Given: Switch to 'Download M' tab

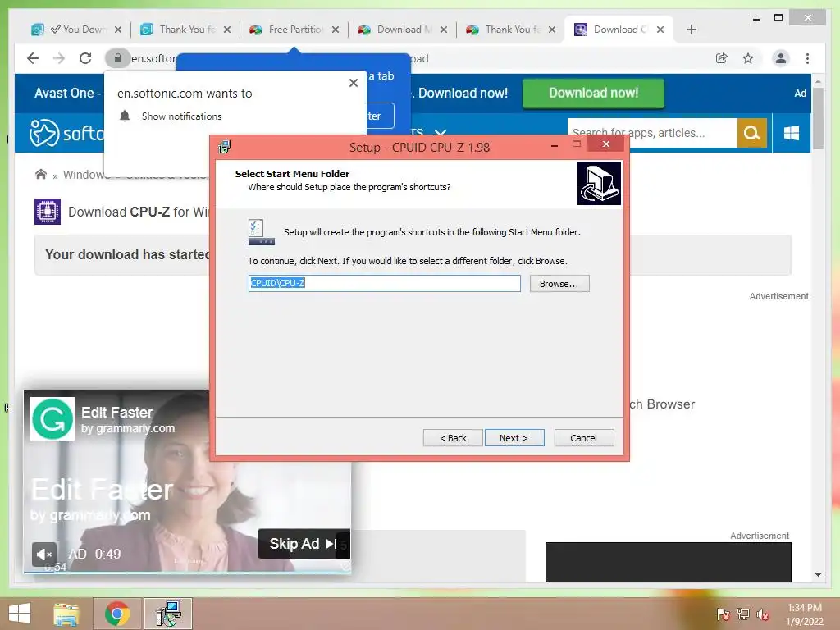Looking at the screenshot, I should pyautogui.click(x=403, y=30).
